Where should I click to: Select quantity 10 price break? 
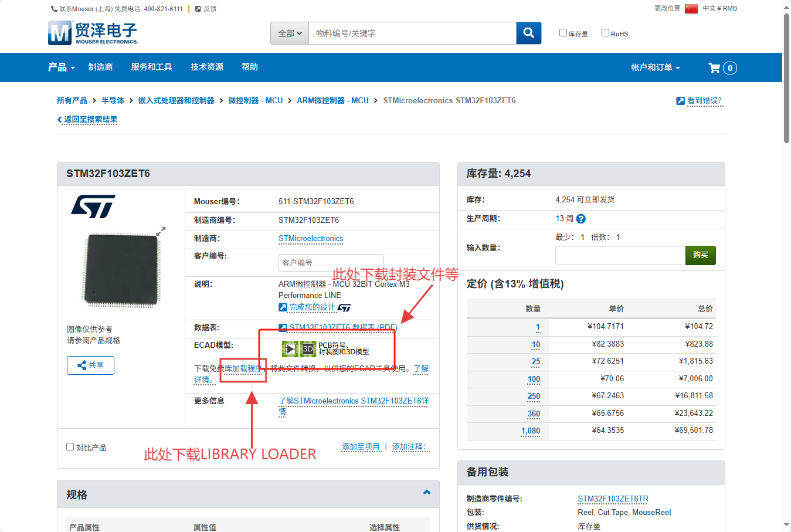pos(536,345)
